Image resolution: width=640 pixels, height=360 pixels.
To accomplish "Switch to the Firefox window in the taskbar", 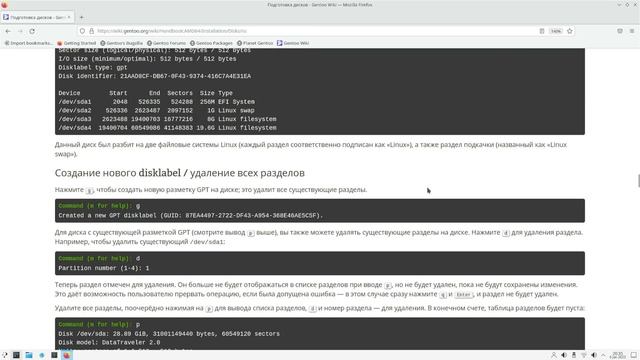I will (x=67, y=355).
